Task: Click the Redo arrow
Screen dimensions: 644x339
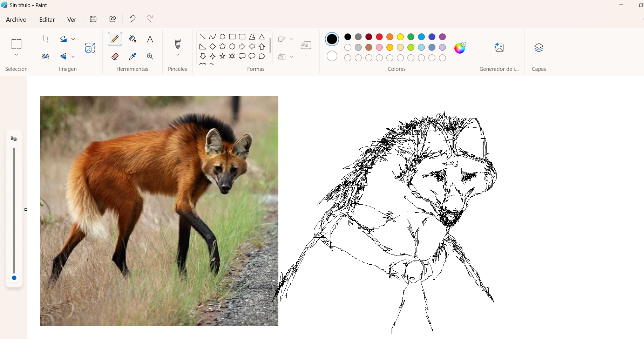Action: coord(150,19)
